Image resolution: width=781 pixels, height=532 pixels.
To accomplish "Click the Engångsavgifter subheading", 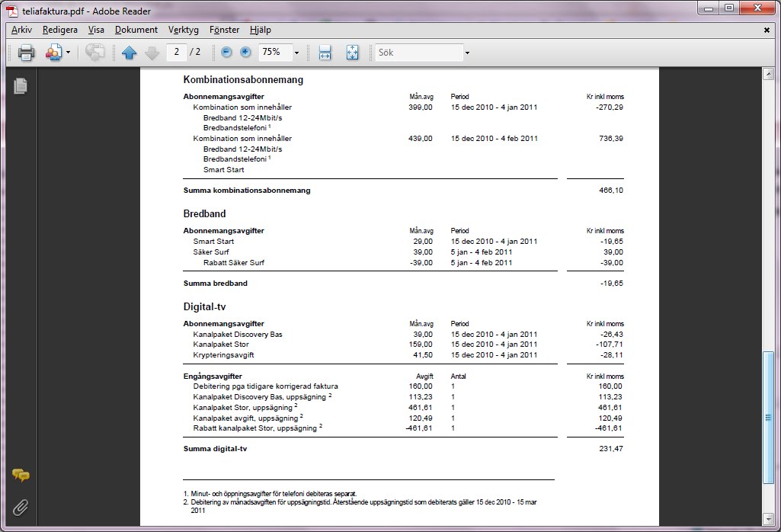I will pyautogui.click(x=213, y=376).
